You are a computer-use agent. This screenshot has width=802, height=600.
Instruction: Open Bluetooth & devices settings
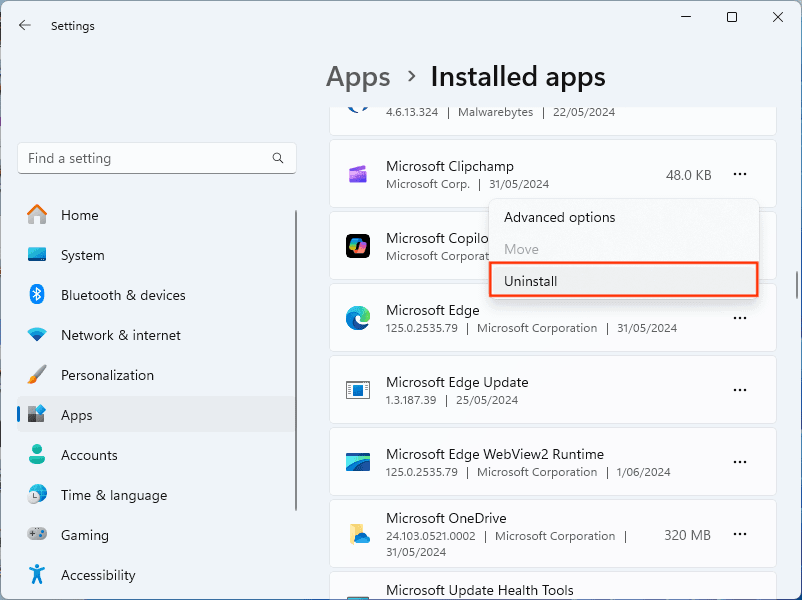[x=123, y=295]
